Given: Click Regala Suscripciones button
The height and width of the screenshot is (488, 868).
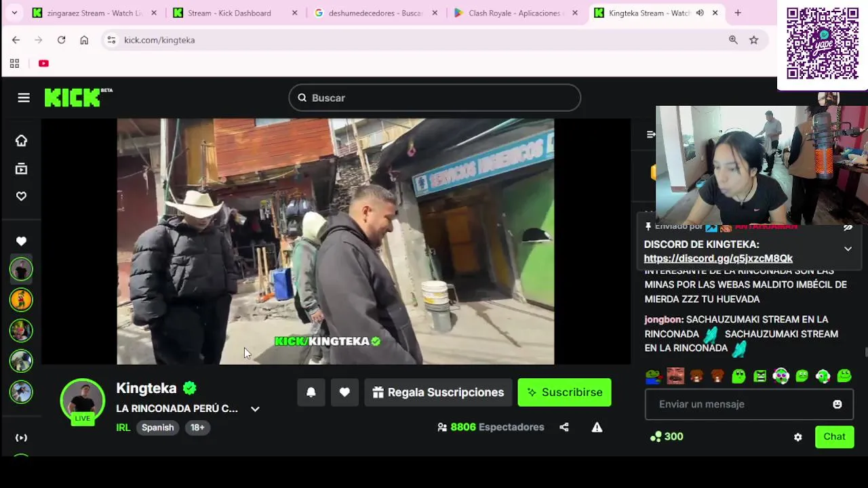Looking at the screenshot, I should click(x=438, y=392).
